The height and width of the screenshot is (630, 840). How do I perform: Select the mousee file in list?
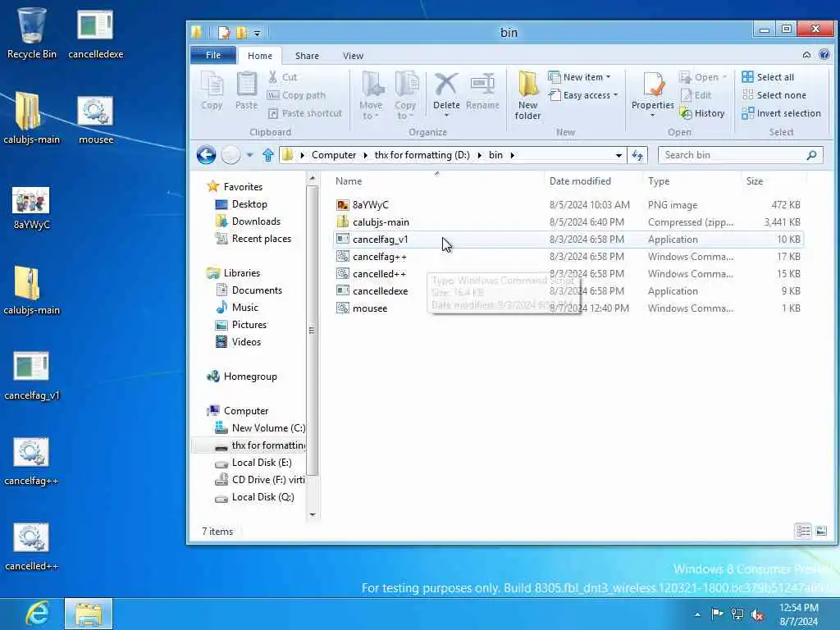pos(568,308)
